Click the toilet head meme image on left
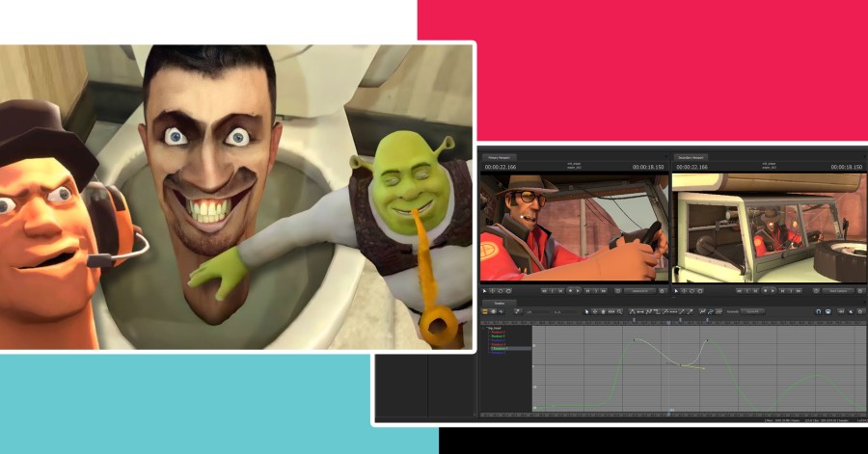 pyautogui.click(x=237, y=197)
